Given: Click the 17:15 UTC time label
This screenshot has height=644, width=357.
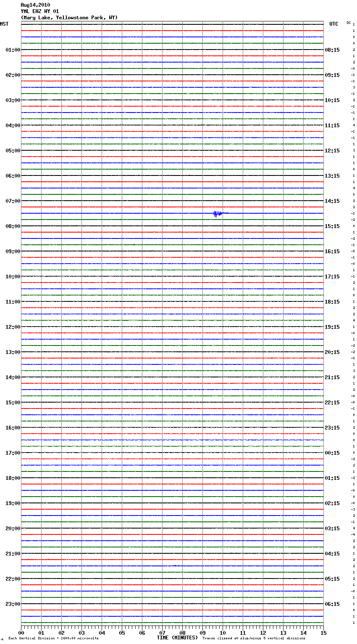Looking at the screenshot, I should pos(332,277).
